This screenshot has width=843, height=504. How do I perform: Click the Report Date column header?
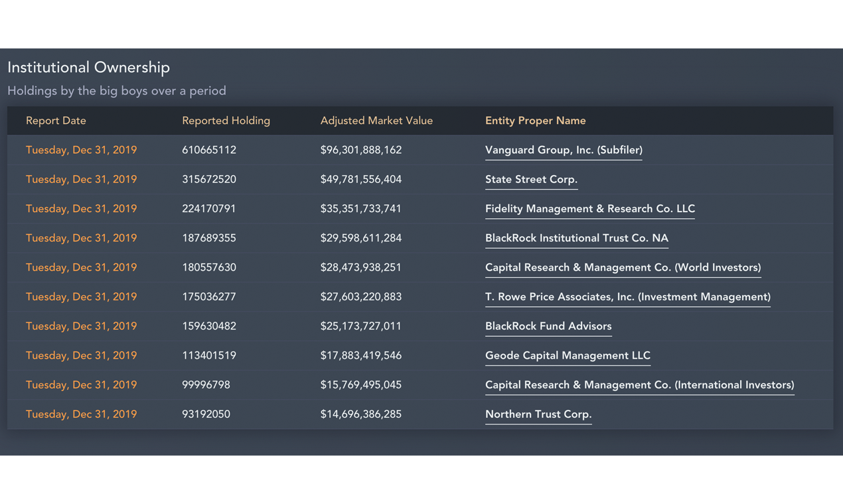tap(56, 121)
